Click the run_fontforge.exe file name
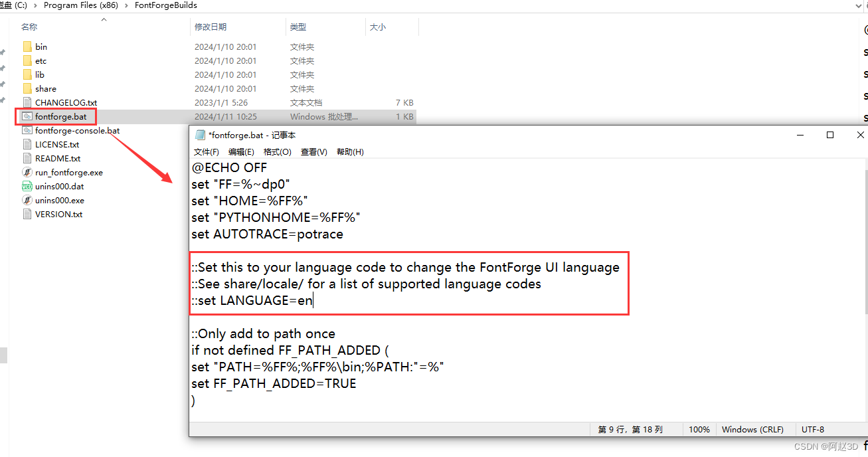This screenshot has height=457, width=868. coord(69,172)
